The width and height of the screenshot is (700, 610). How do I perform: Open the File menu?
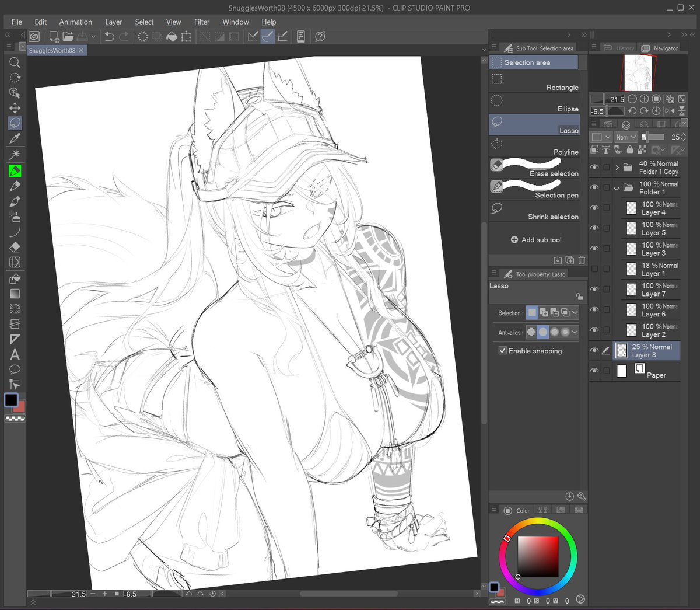coord(17,22)
